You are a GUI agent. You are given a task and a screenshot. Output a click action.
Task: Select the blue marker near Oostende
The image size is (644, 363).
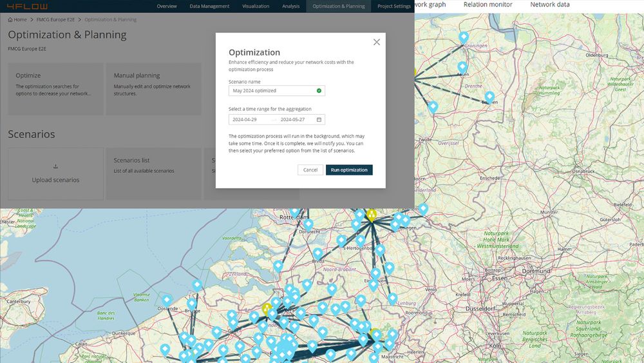click(167, 300)
